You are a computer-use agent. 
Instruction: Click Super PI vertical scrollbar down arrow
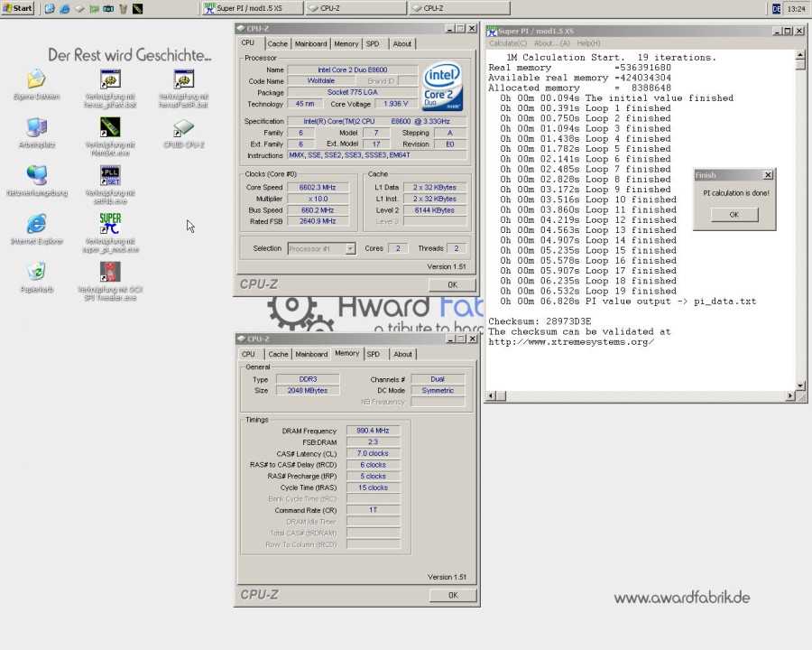tap(800, 385)
